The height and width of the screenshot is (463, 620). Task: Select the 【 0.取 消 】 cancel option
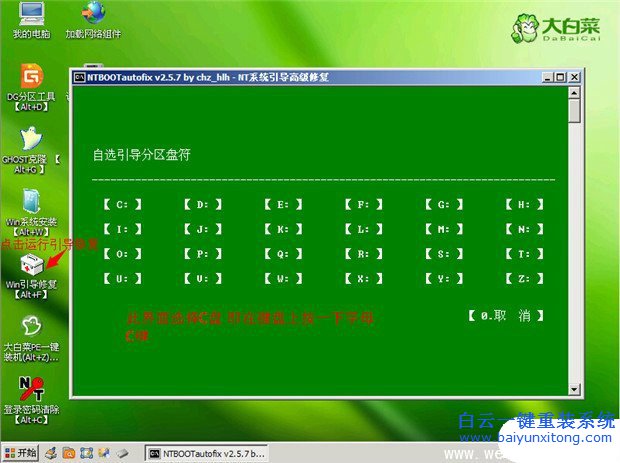click(x=506, y=316)
